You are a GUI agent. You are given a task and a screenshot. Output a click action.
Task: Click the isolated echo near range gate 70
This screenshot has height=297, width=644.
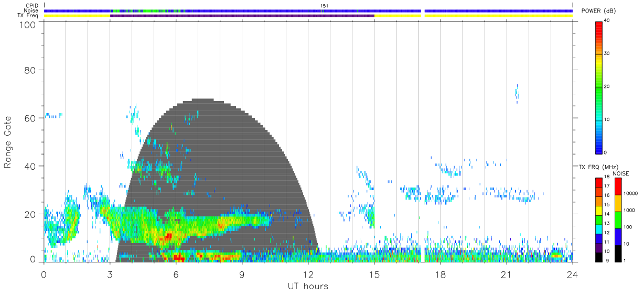pos(517,93)
